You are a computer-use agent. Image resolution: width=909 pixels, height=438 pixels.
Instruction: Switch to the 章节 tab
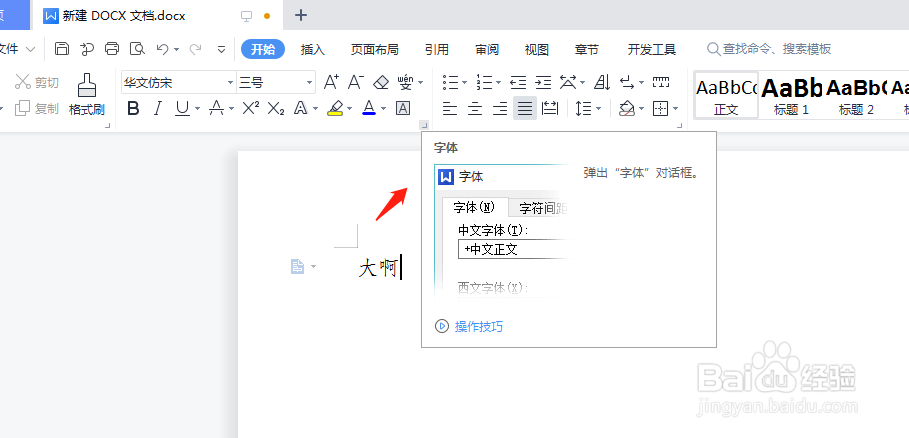(587, 49)
